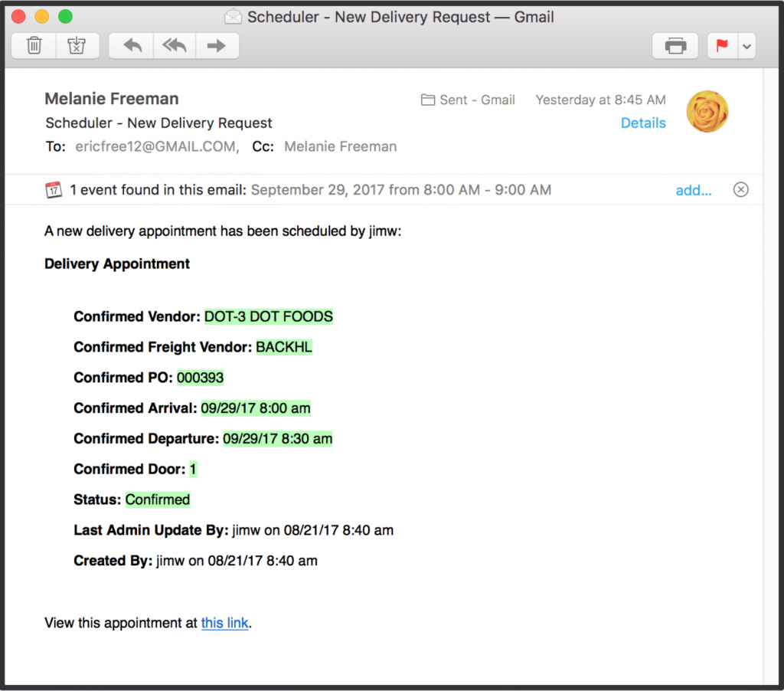Add the September 29 event with 'add...'

(x=693, y=190)
